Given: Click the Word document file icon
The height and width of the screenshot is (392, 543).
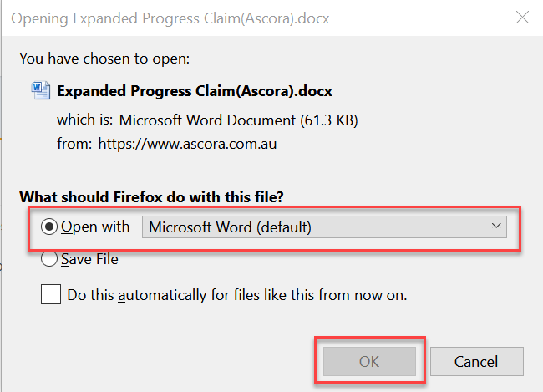Looking at the screenshot, I should 41,90.
